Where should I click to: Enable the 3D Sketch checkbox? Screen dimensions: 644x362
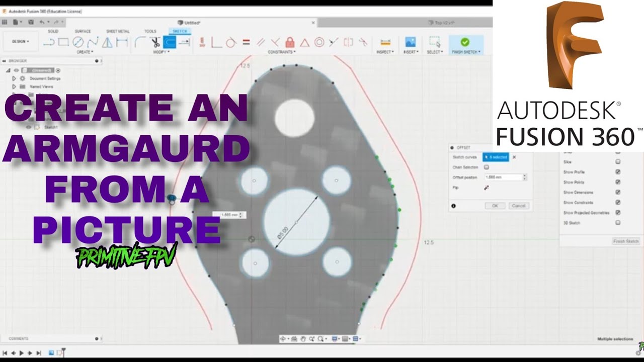tap(618, 223)
